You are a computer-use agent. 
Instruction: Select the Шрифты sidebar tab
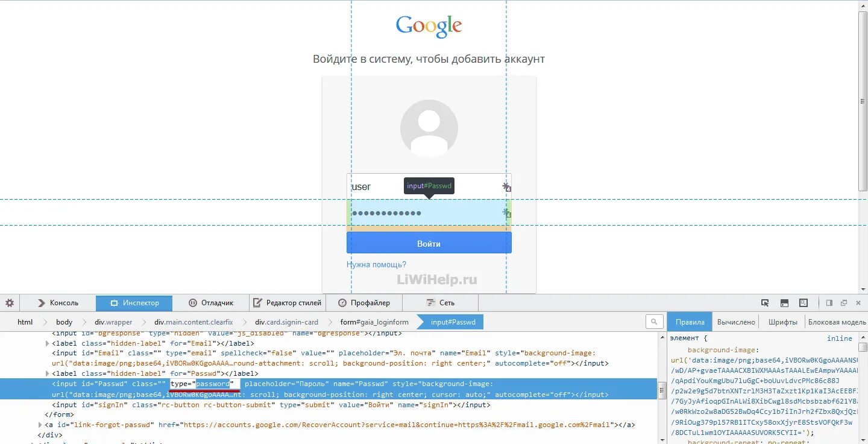click(782, 322)
